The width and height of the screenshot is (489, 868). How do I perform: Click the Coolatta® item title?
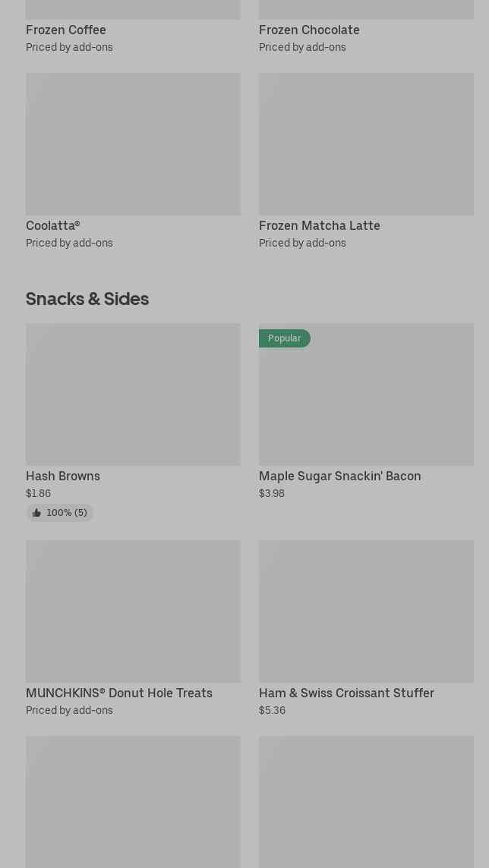coord(53,225)
